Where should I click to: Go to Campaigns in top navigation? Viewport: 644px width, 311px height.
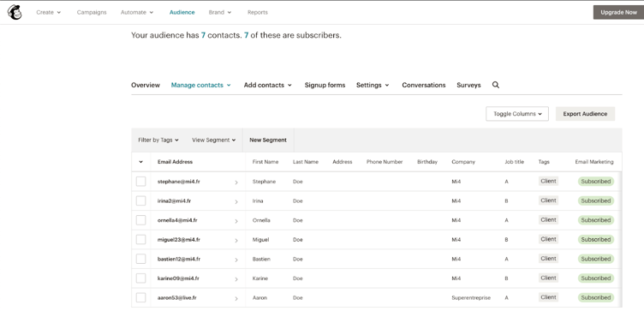pos(92,12)
